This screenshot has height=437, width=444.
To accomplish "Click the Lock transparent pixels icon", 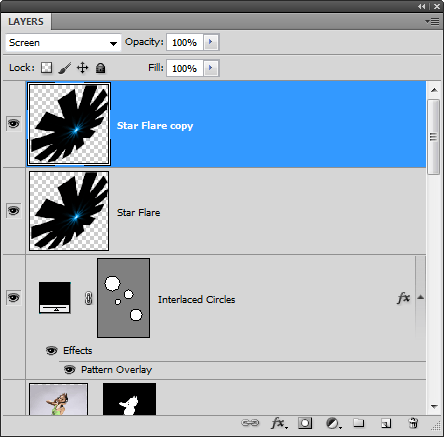I will coord(46,68).
